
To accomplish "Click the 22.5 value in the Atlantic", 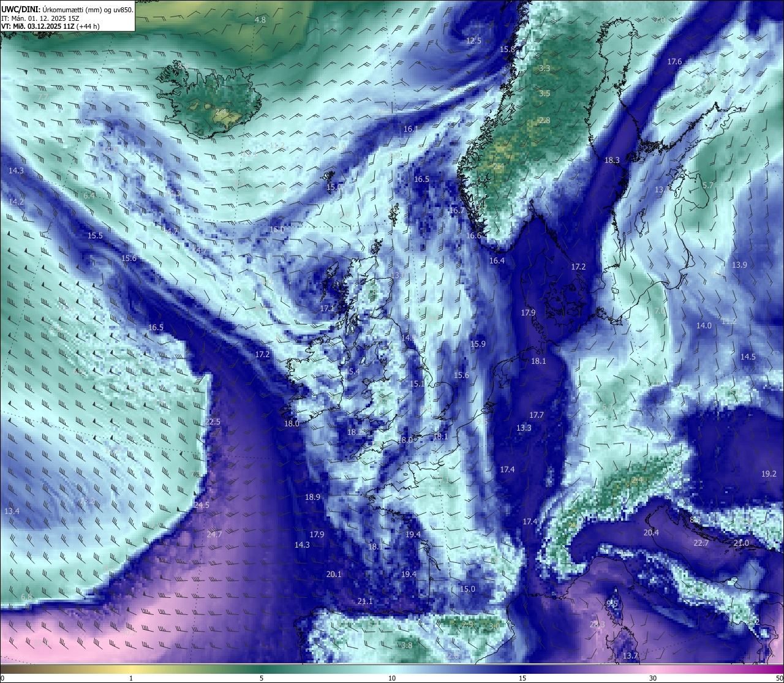I will coord(213,422).
